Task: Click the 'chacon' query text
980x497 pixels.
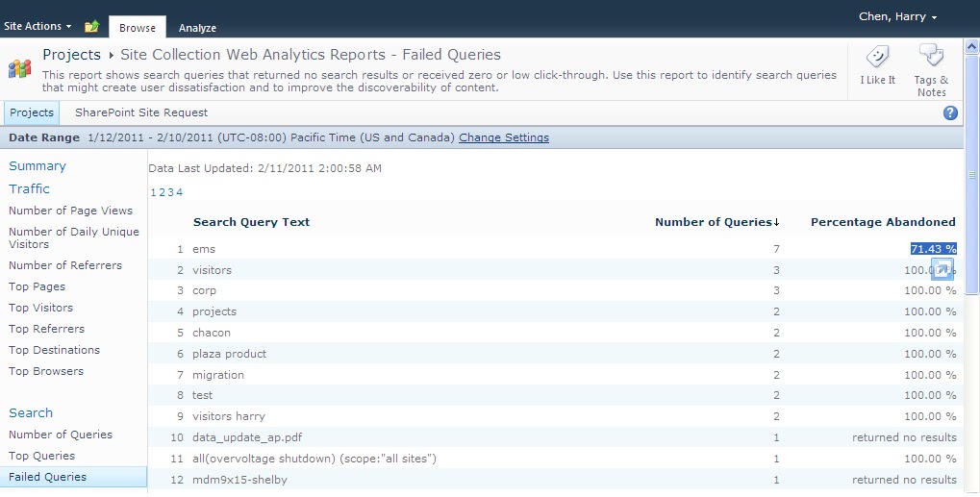Action: point(212,333)
